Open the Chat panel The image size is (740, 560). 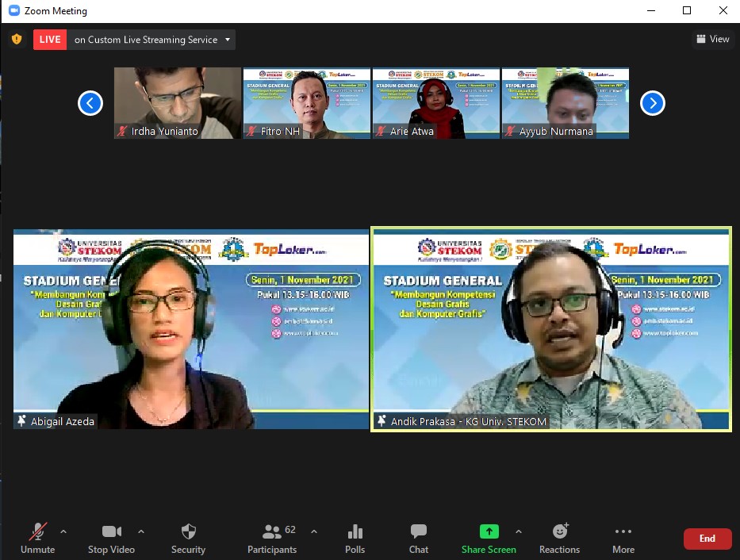pyautogui.click(x=419, y=539)
